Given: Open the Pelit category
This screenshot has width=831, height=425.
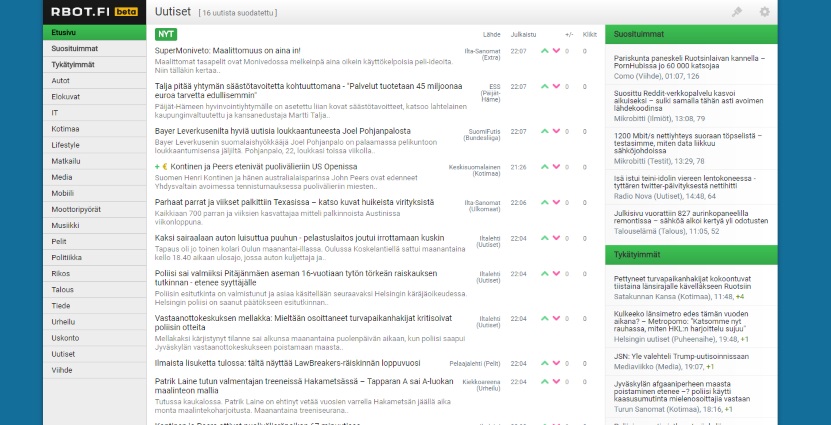Looking at the screenshot, I should coord(94,242).
